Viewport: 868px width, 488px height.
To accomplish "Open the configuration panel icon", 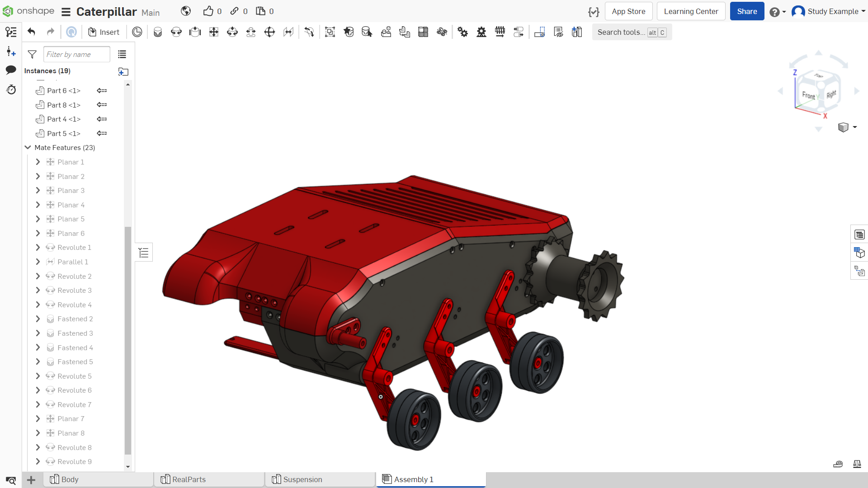I will [859, 253].
